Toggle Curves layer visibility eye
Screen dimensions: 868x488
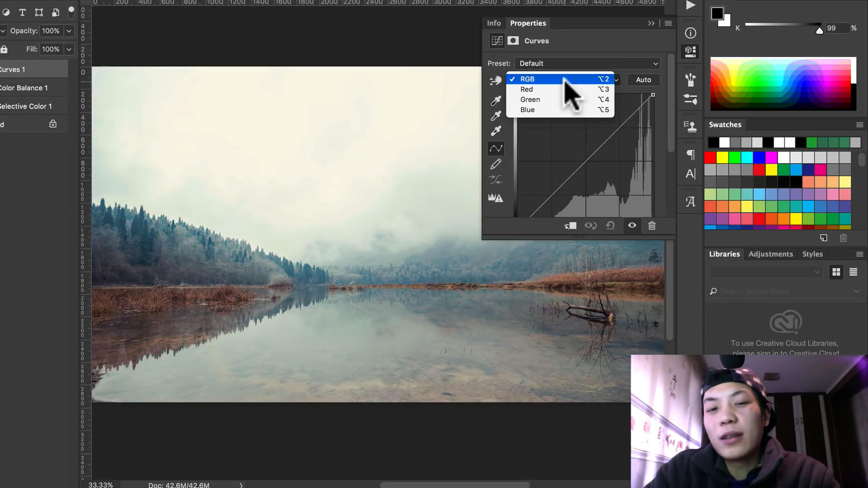[632, 225]
